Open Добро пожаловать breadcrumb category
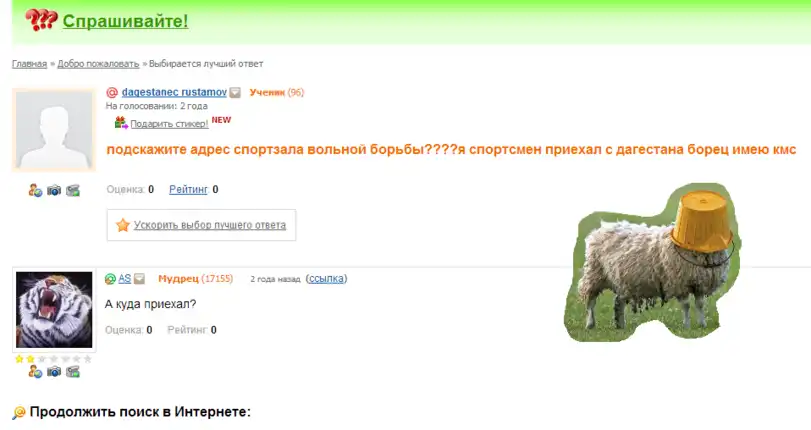The height and width of the screenshot is (430, 811). click(98, 64)
